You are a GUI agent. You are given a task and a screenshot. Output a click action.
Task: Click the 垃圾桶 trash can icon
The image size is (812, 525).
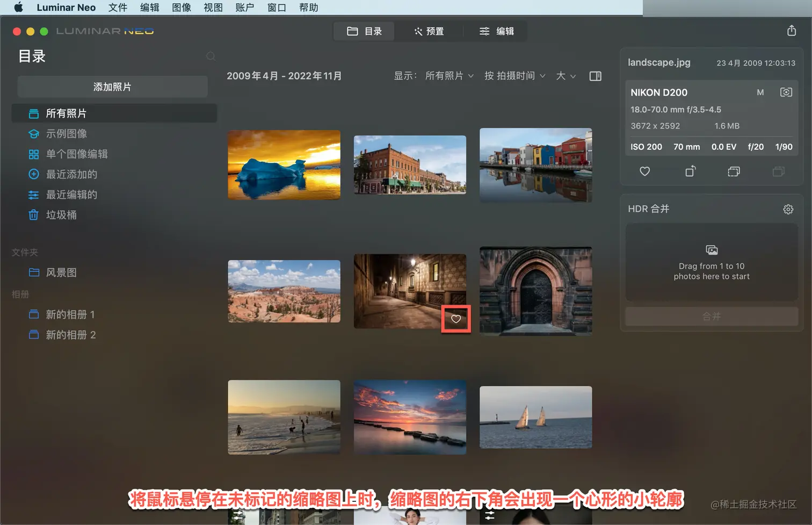(x=34, y=215)
